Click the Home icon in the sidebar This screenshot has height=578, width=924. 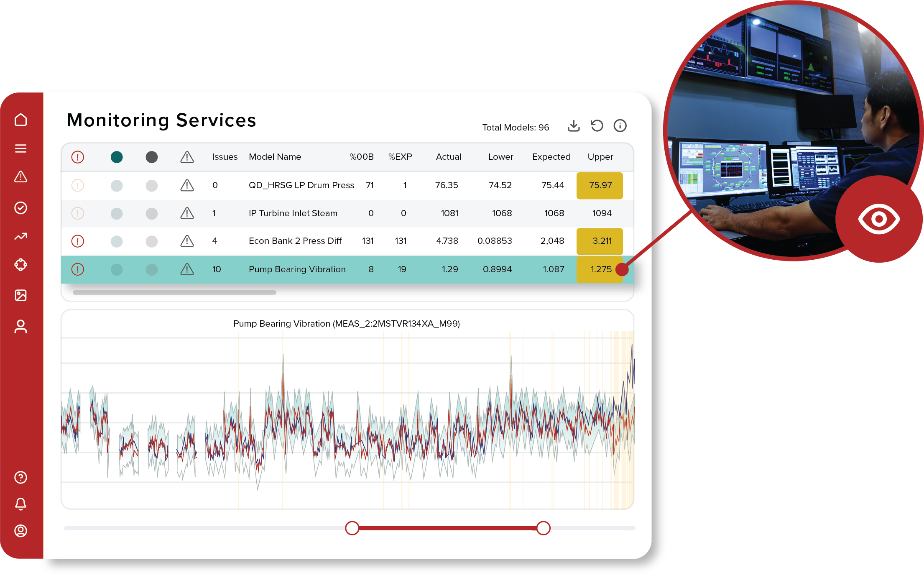pyautogui.click(x=21, y=120)
